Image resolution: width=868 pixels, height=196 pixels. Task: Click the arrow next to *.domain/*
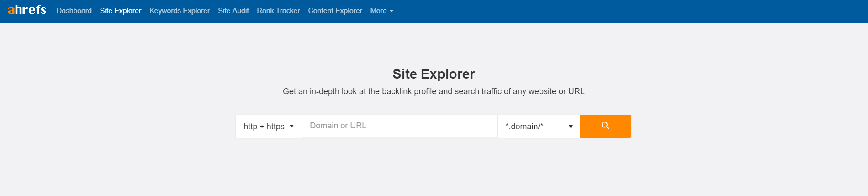571,127
